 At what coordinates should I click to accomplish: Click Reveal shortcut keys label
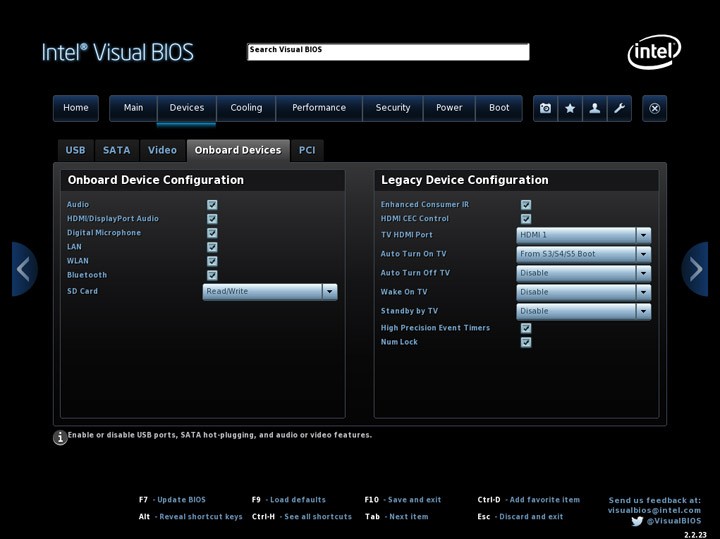pos(201,517)
